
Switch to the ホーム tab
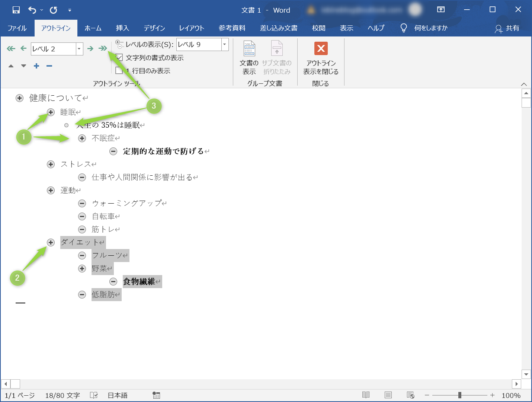coord(93,28)
